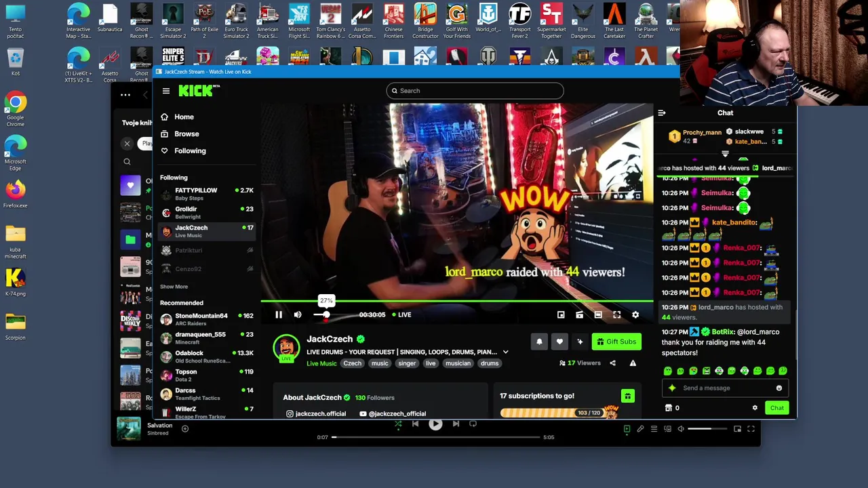Open @jackczech_official YouTube link
Image resolution: width=868 pixels, height=488 pixels.
[393, 413]
